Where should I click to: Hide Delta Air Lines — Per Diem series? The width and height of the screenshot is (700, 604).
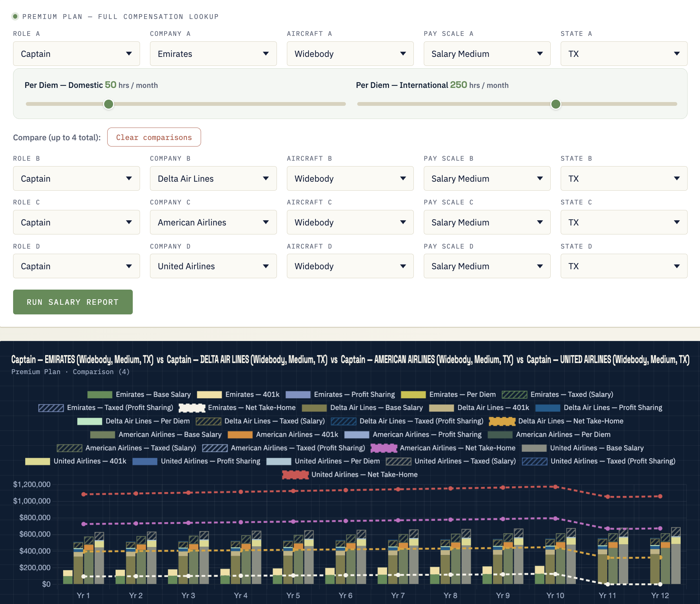pos(133,421)
